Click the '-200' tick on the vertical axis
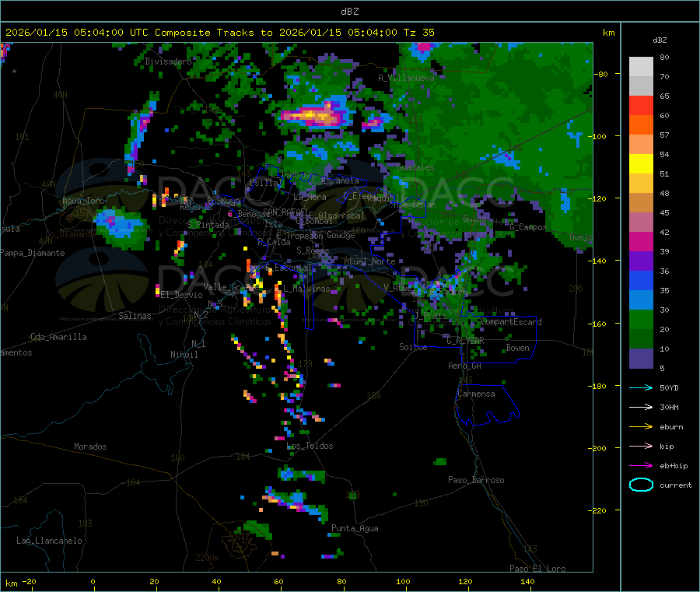Viewport: 700px width, 592px height. click(x=599, y=448)
